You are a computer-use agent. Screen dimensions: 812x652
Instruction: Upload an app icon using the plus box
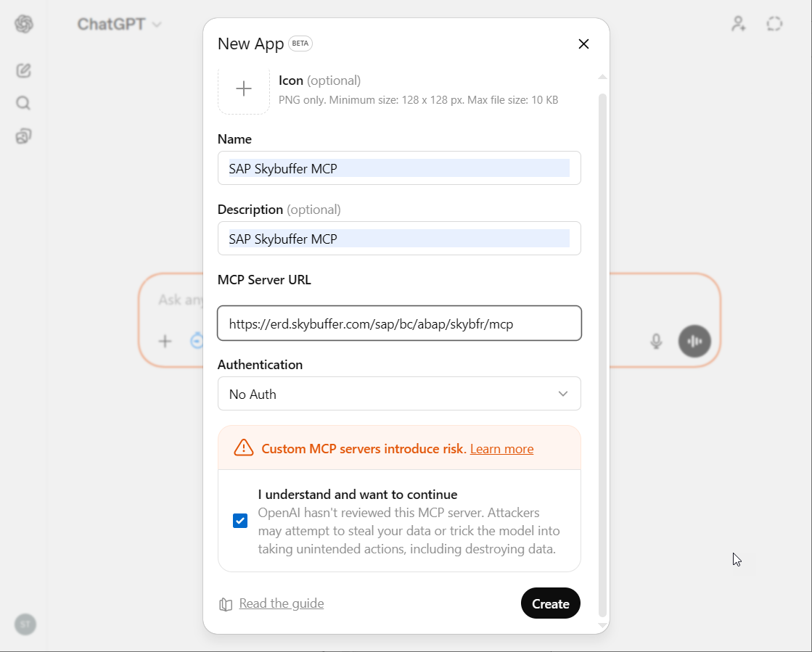pos(244,89)
